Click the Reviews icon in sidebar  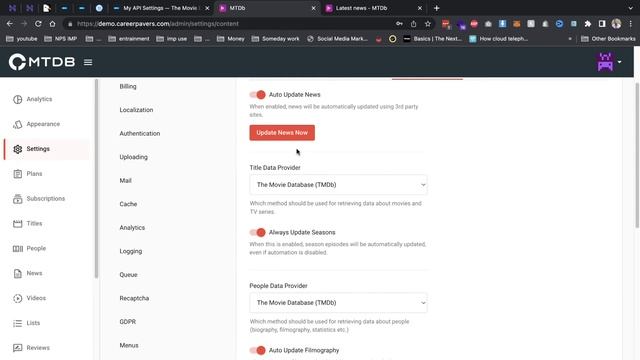pos(18,348)
